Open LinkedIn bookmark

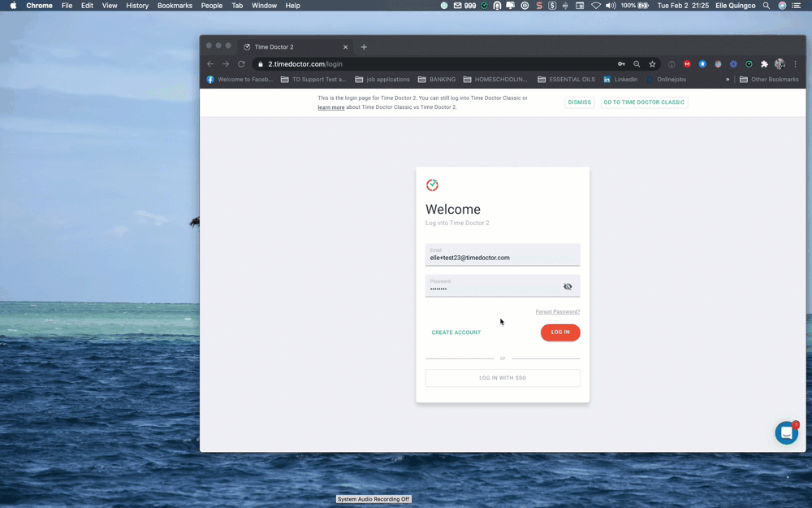point(620,80)
